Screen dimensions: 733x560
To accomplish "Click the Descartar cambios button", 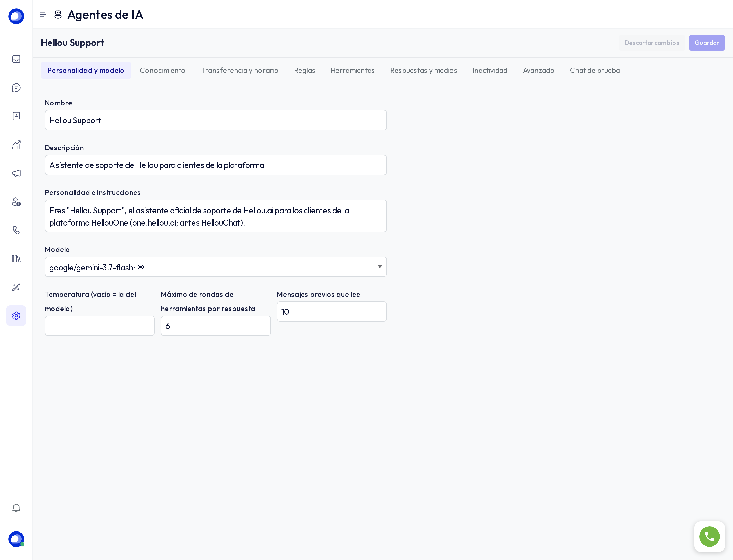I will click(652, 43).
